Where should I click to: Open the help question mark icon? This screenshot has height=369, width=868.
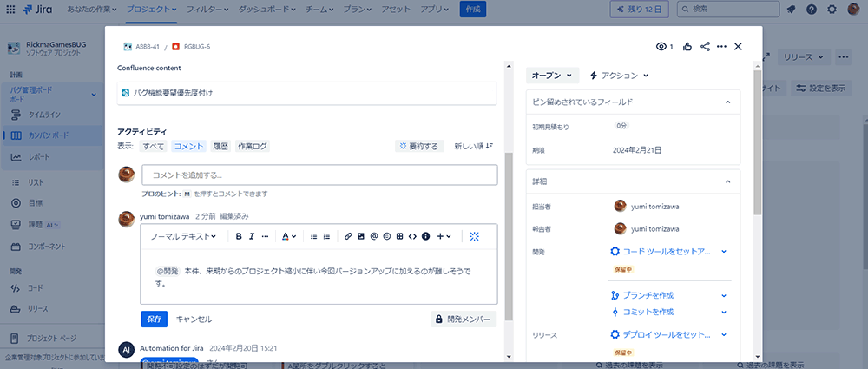click(x=812, y=10)
